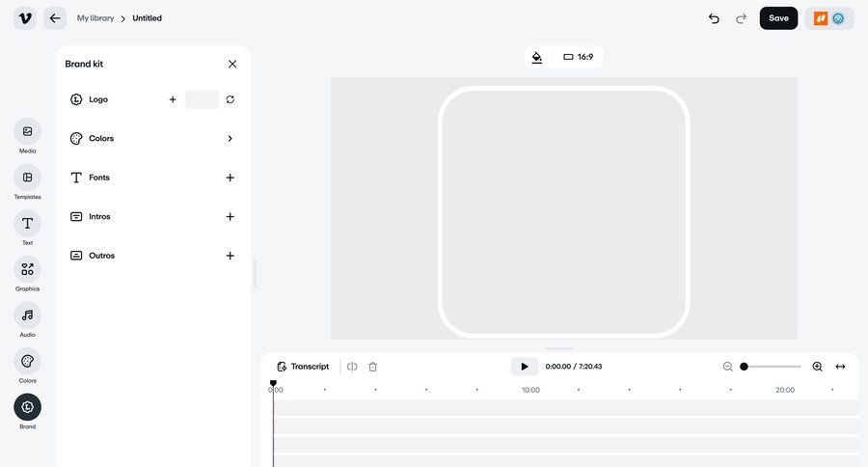Open the account avatar menu
Viewport: 868px width, 467px height.
point(829,18)
